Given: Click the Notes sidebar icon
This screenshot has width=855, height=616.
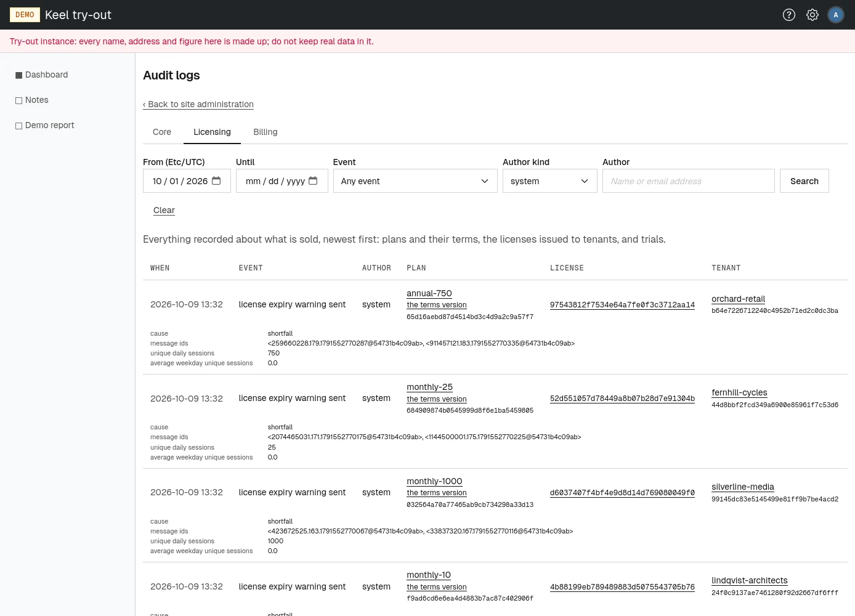Looking at the screenshot, I should 18,100.
